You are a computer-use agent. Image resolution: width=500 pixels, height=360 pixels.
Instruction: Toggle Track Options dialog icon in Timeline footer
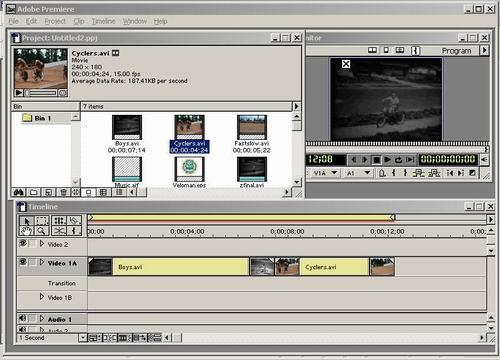(x=95, y=338)
